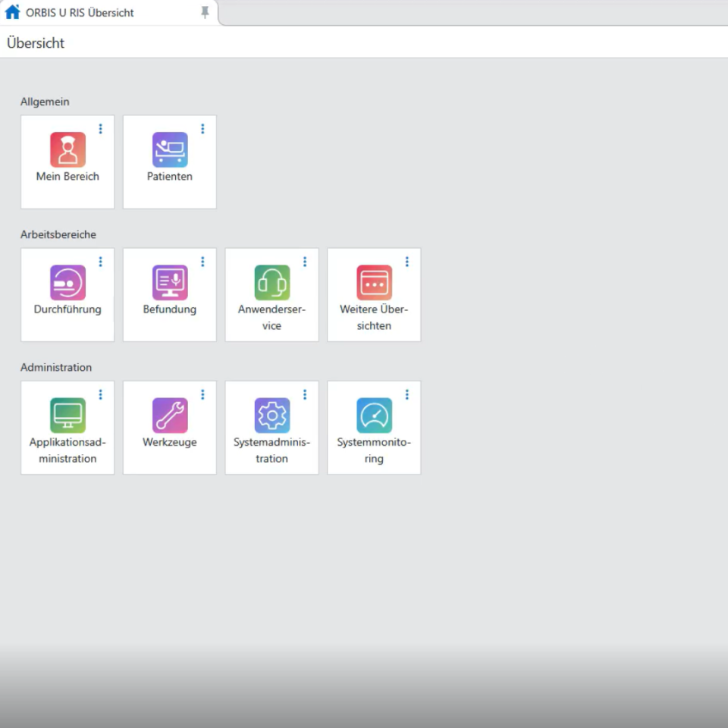728x728 pixels.
Task: Select the Anwenderservice headset icon
Action: pos(271,282)
